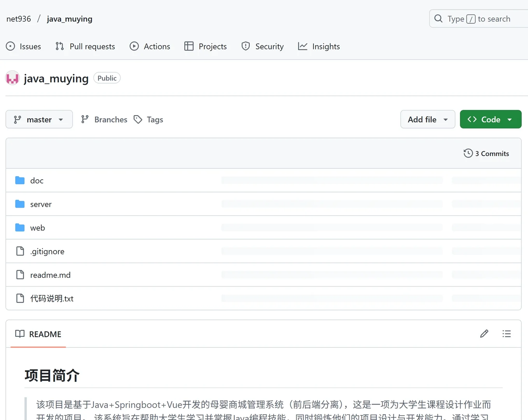Open the Security shield icon
The image size is (528, 420).
click(246, 46)
